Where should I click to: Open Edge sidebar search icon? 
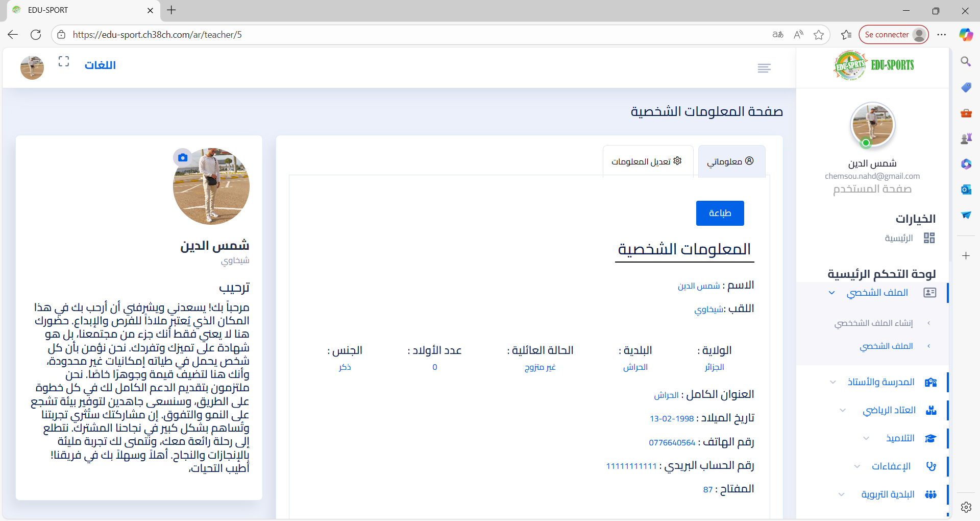point(966,62)
